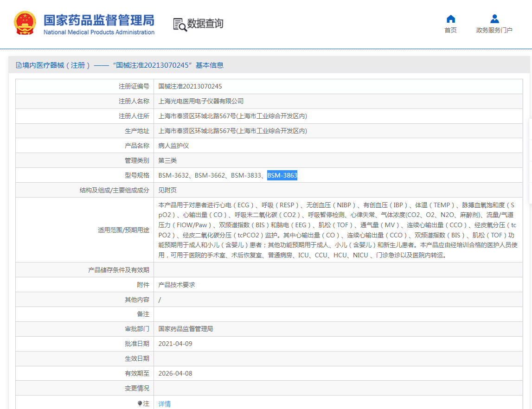This screenshot has height=409, width=532.
Task: Open the 详情 link
Action: pos(165,403)
